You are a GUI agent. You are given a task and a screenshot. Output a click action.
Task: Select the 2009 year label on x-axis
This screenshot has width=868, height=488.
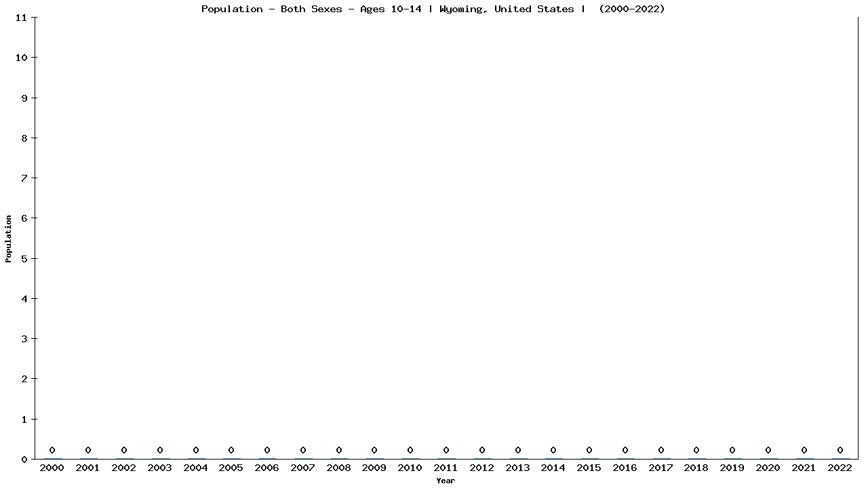(374, 468)
